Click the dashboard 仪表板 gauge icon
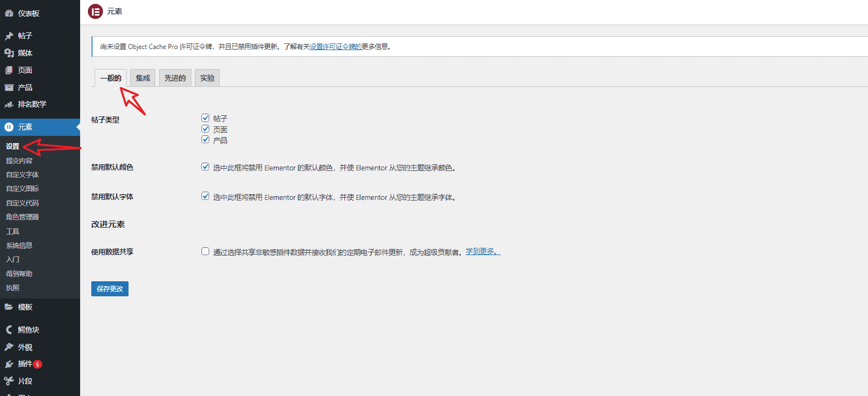 point(9,13)
